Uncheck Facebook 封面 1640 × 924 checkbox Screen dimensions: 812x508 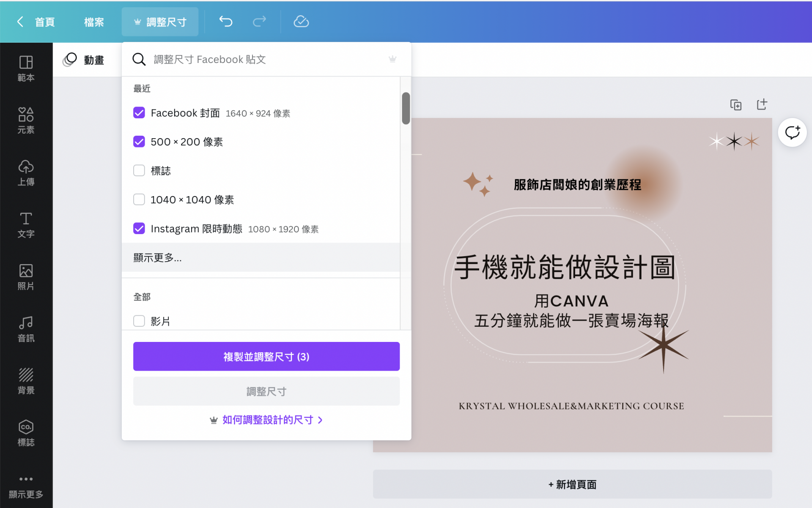pyautogui.click(x=139, y=113)
